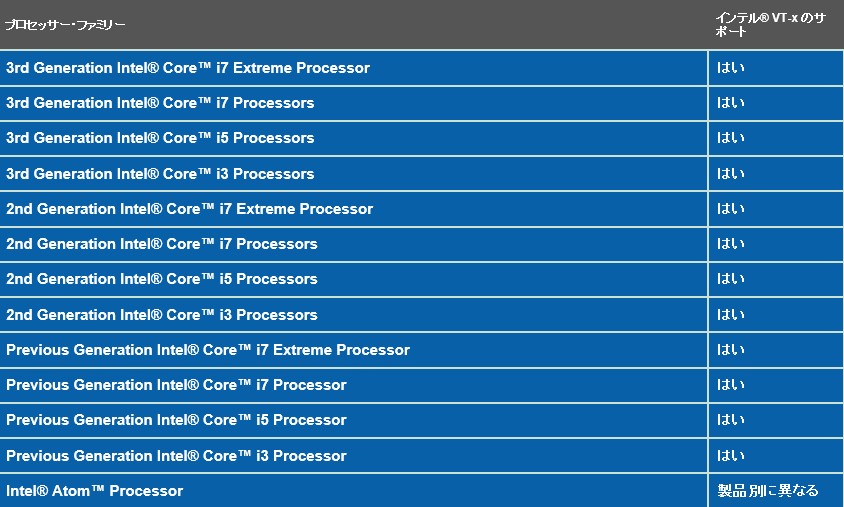Click はい for 3rd Generation Core i3 Processors

coord(731,174)
